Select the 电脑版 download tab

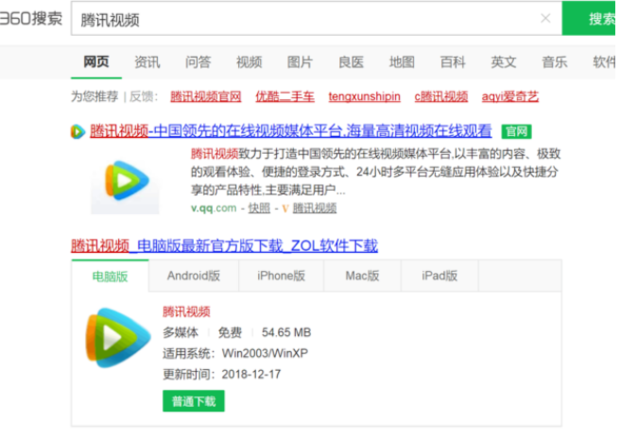[x=110, y=276]
